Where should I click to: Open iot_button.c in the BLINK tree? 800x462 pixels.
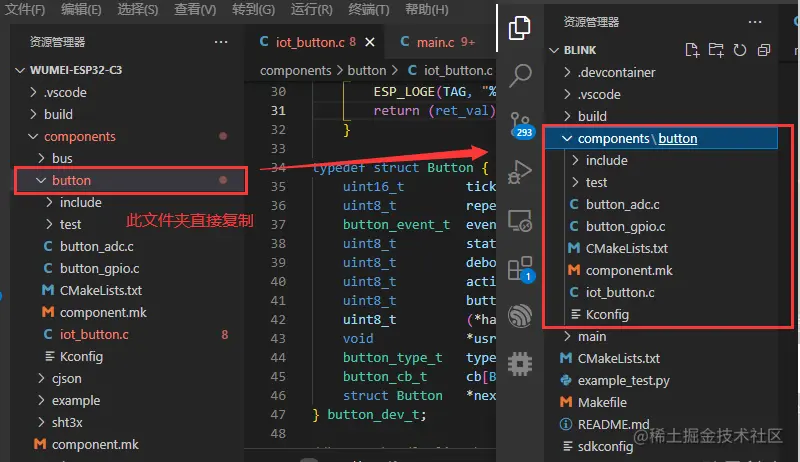tap(662, 292)
